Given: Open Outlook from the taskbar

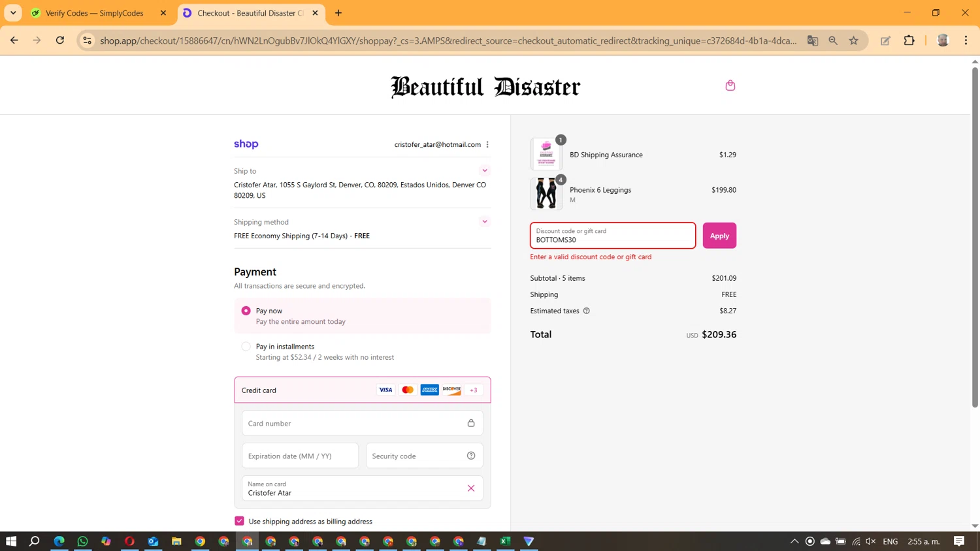Looking at the screenshot, I should (x=153, y=541).
